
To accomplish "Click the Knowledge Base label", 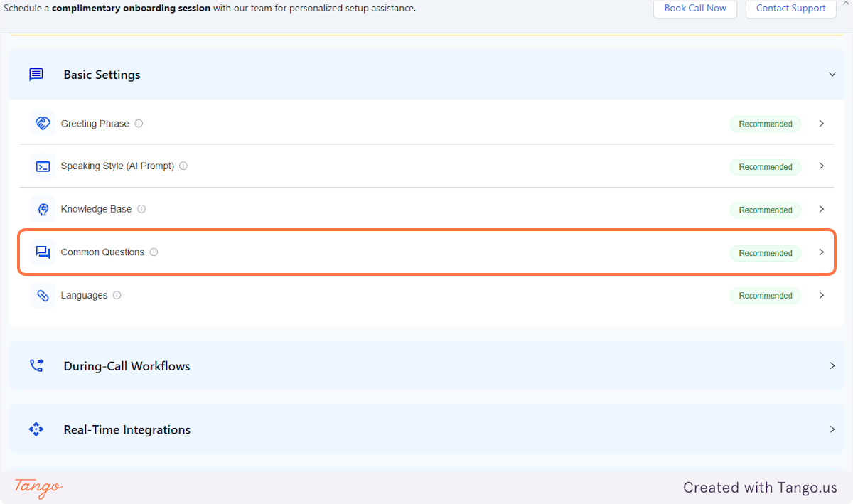I will point(97,210).
